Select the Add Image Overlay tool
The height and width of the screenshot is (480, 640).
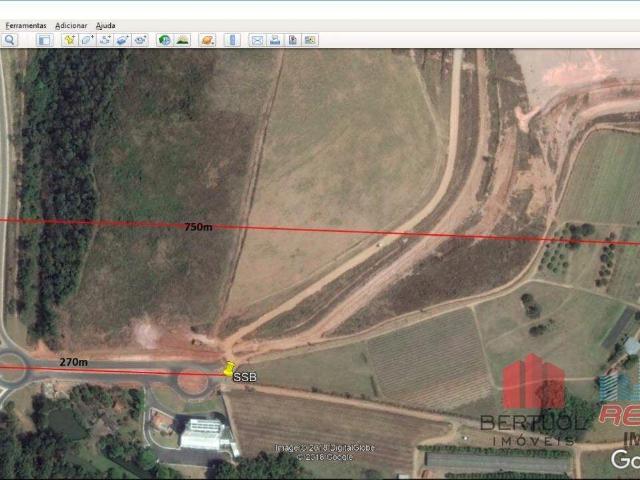(x=122, y=40)
